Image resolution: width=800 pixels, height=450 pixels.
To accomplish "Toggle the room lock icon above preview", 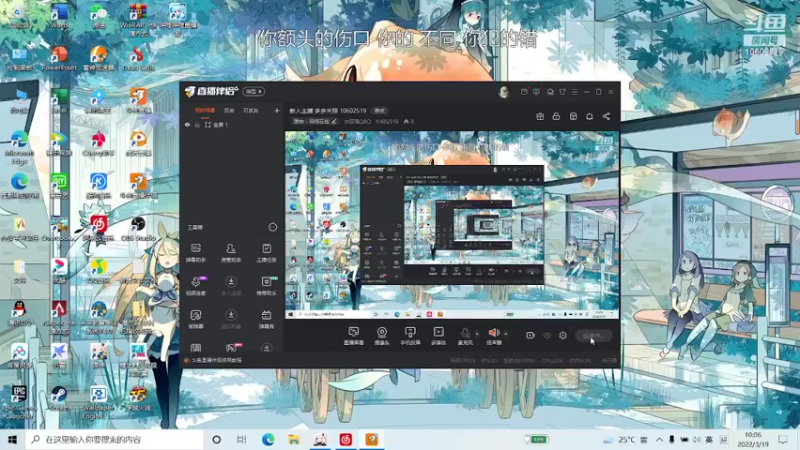I will pos(556,116).
